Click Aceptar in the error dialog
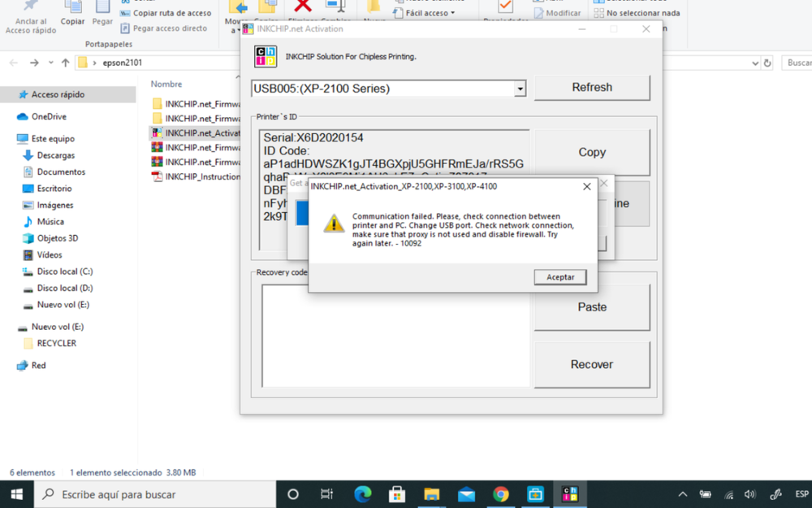This screenshot has width=812, height=508. (x=560, y=277)
